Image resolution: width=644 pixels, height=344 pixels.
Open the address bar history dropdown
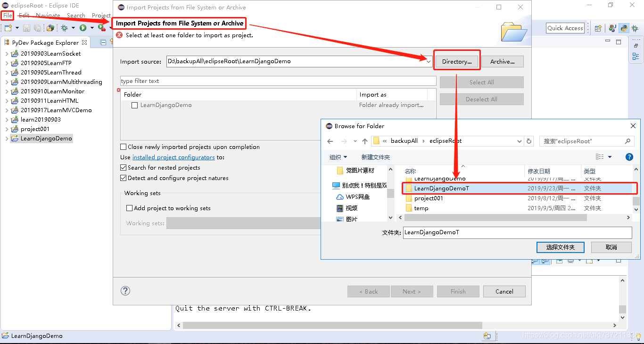[520, 141]
